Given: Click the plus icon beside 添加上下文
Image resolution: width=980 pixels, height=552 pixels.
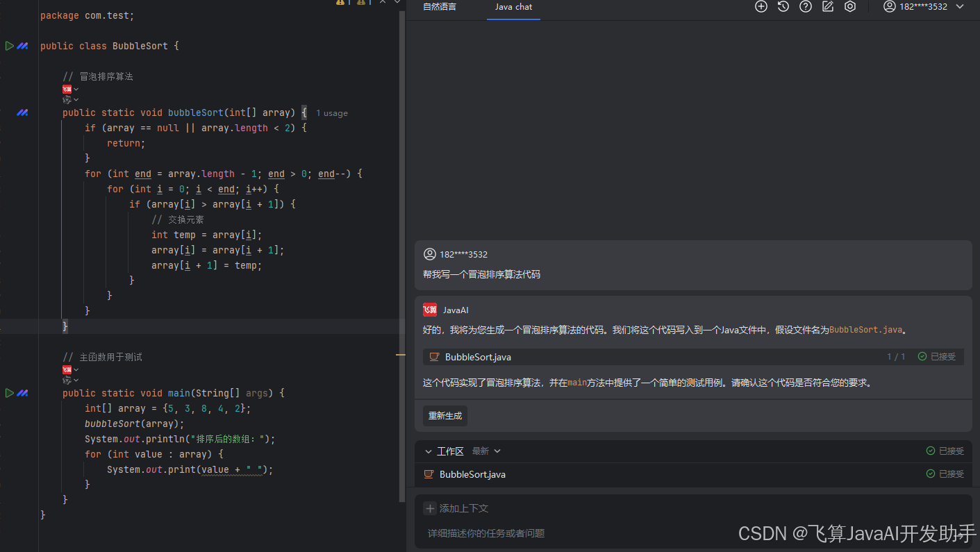Looking at the screenshot, I should [x=430, y=508].
